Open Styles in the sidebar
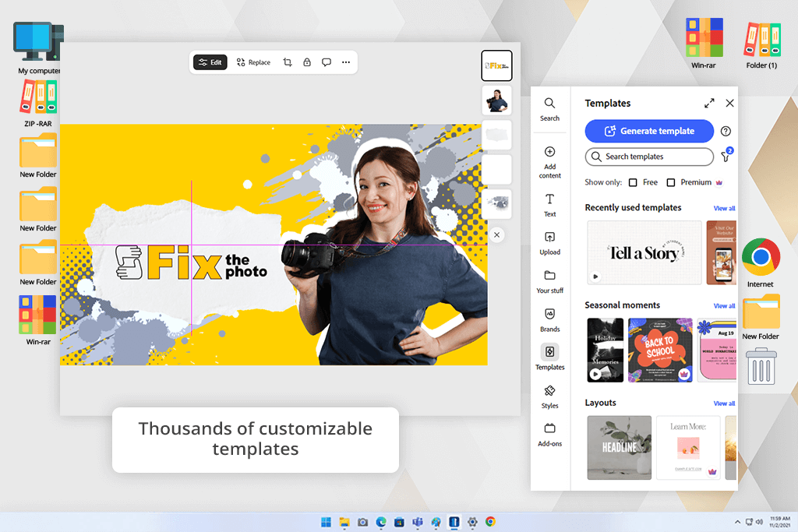This screenshot has width=798, height=532. (549, 397)
